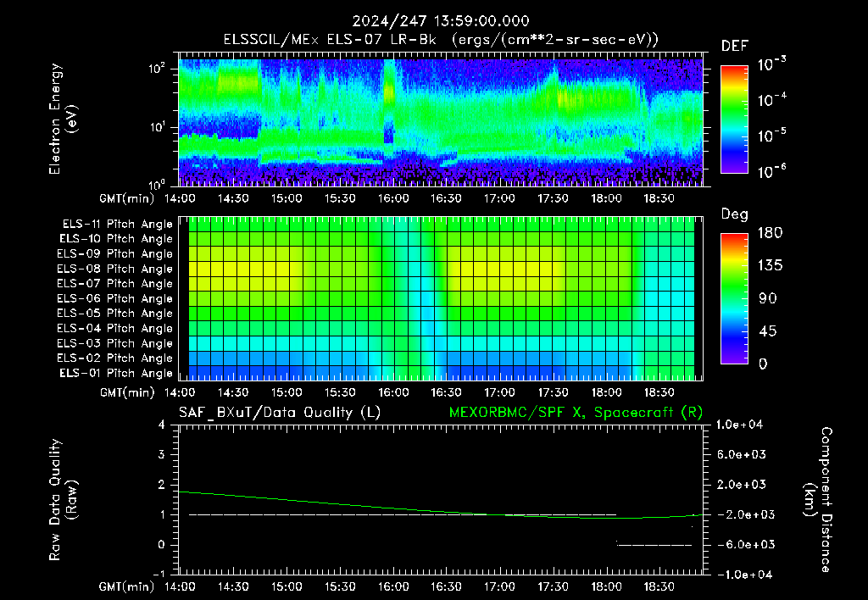
Task: Select the ELS-09 Pitch Angle row label
Action: coord(115,254)
